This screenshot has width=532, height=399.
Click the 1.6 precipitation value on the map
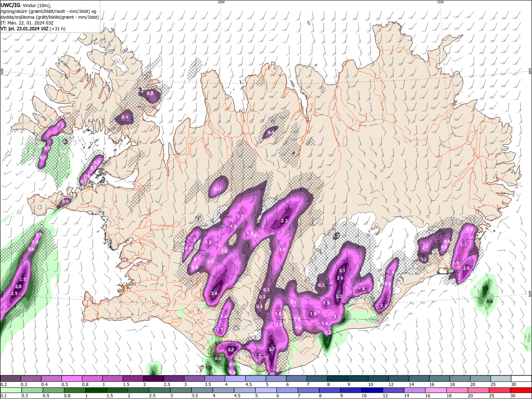(278, 314)
